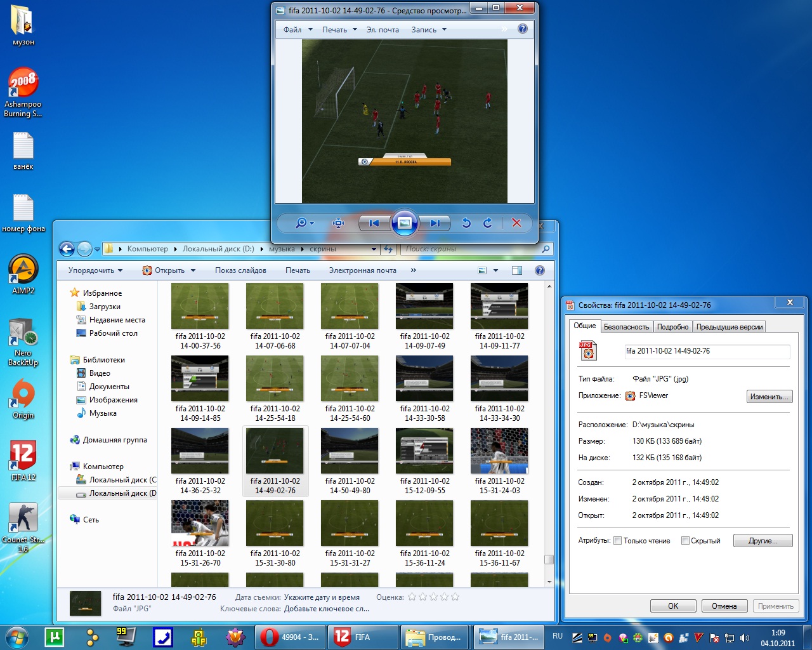Click the Explorer forward arrow button
This screenshot has height=650, width=812.
(84, 249)
